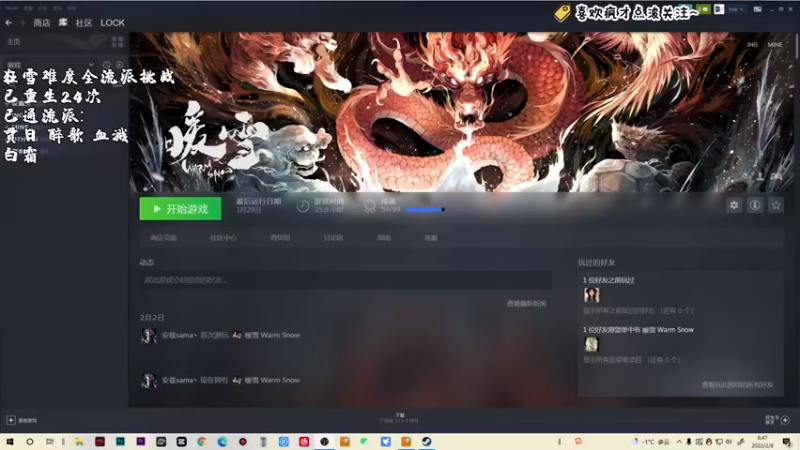Image resolution: width=800 pixels, height=450 pixels.
Task: Click avatar beside 安兹sama 首次游玩 entry
Action: pos(148,335)
